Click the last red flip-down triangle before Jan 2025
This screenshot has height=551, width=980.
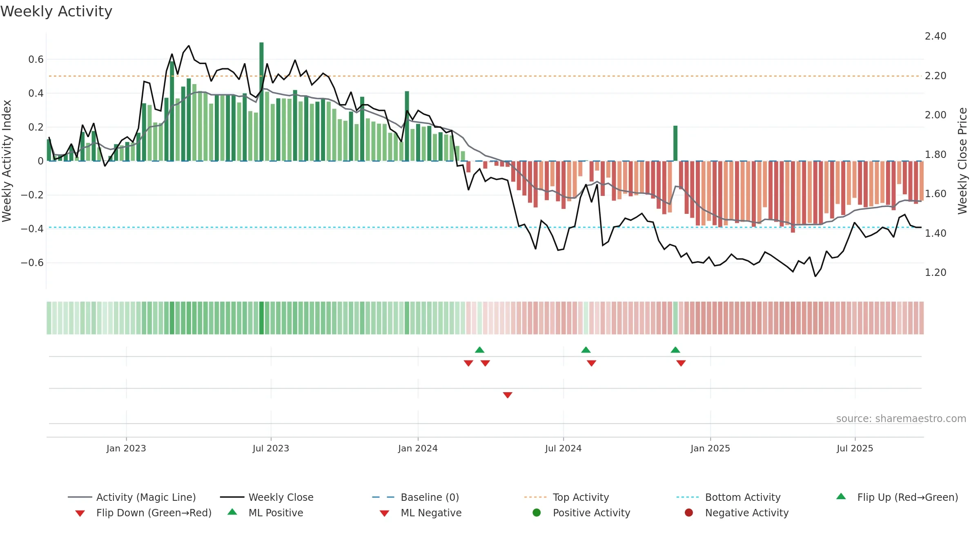tap(681, 363)
